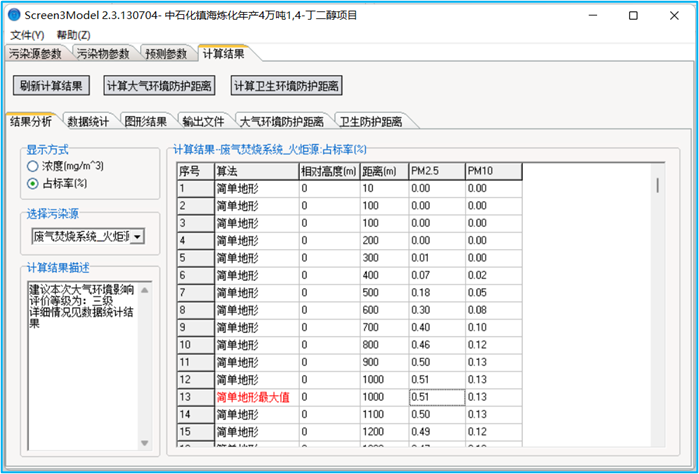699x474 pixels.
Task: Close the Screen3Model window
Action: tap(674, 16)
